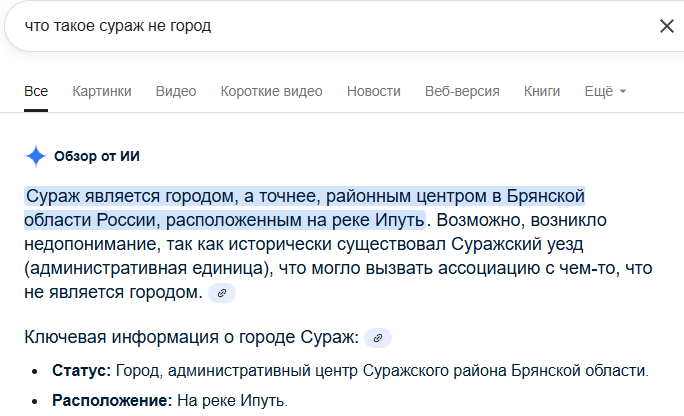
Task: Click the AI overview sparkle icon
Action: [x=36, y=155]
